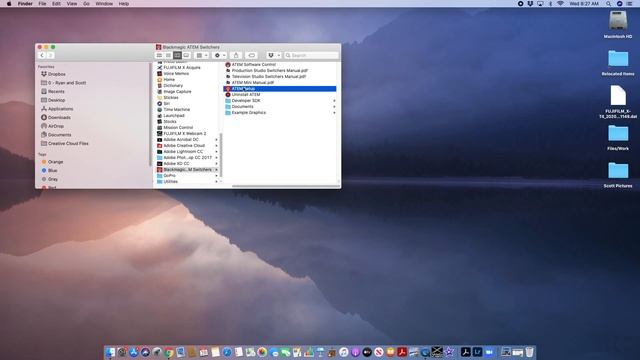The image size is (640, 360).
Task: Select Uninstall ATEM item
Action: (x=246, y=94)
